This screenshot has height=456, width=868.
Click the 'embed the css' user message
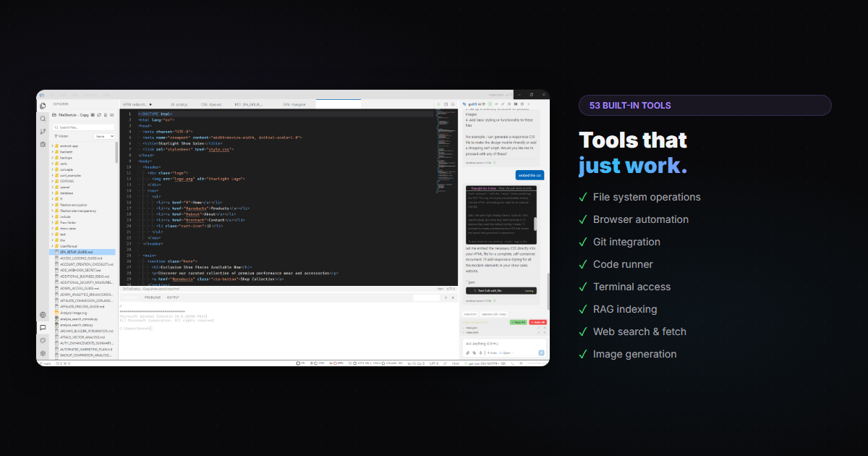[529, 175]
